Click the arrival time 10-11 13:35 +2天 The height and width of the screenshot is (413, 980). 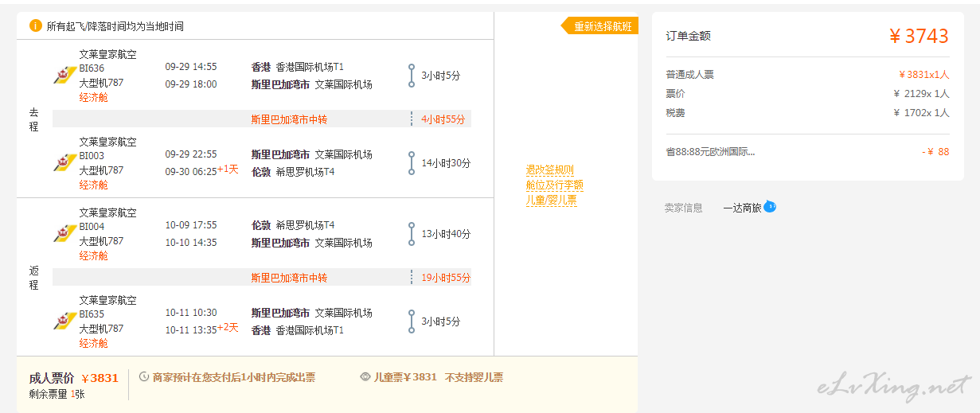[x=201, y=329]
